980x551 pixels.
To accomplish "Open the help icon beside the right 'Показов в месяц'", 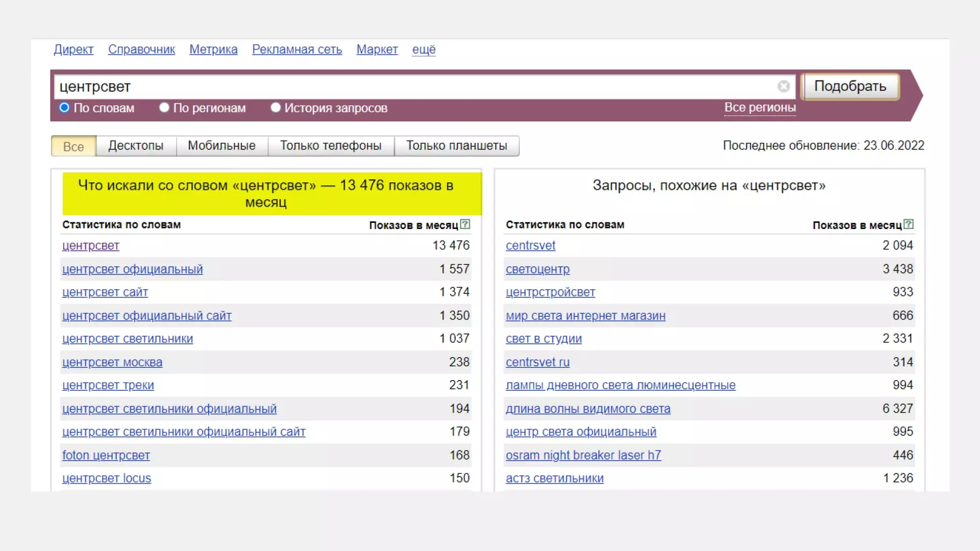I will [x=909, y=224].
